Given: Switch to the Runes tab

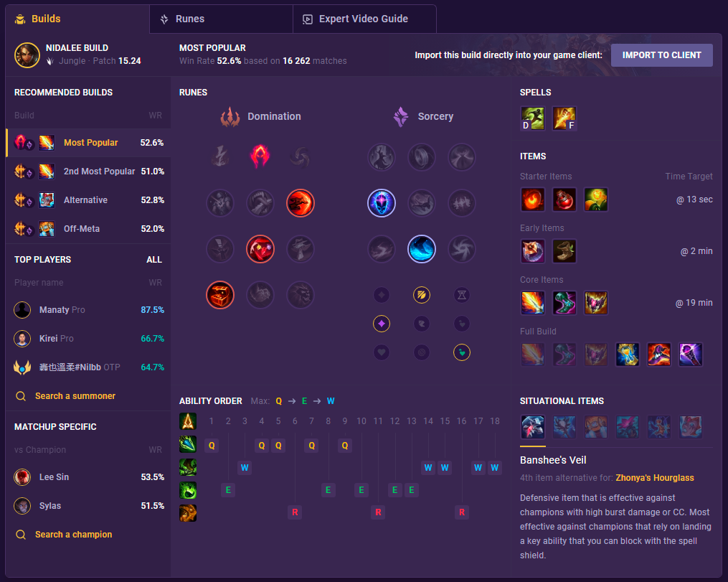Looking at the screenshot, I should pos(221,19).
